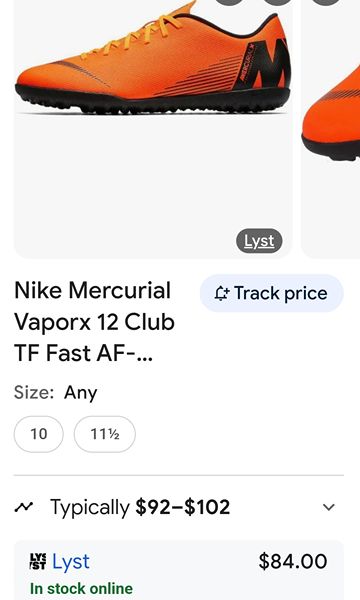This screenshot has width=360, height=600.
Task: Click the Track price button label
Action: 280,293
